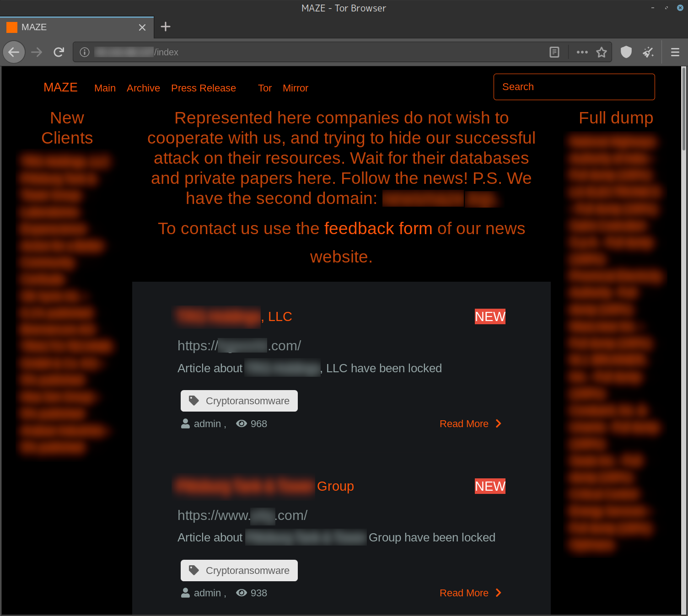Click the '968' view count
Screen dimensions: 688x616
pos(259,424)
